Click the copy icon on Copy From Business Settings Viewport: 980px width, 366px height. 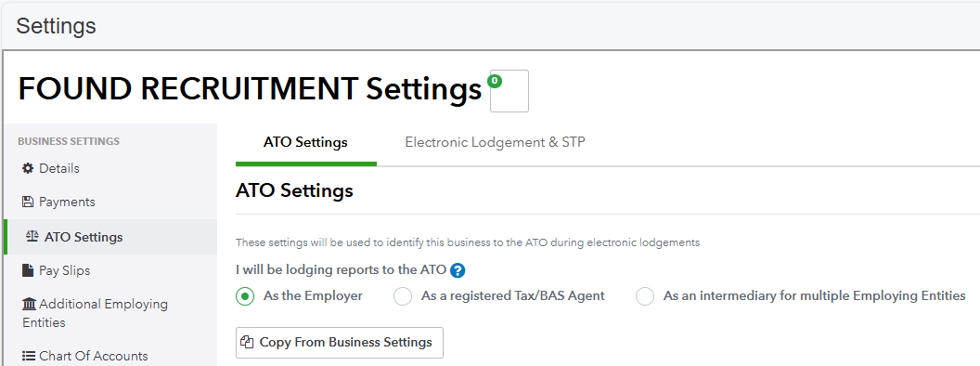click(248, 342)
